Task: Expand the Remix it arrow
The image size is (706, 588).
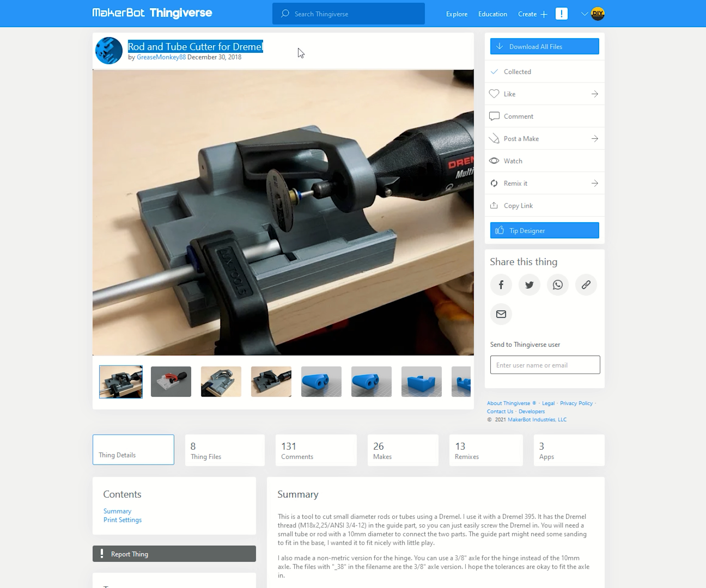Action: pyautogui.click(x=595, y=183)
